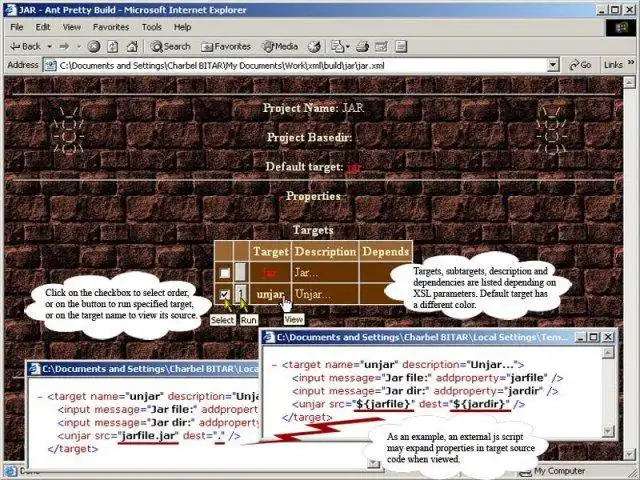
Task: Click the Edit page toolbar icon
Action: click(x=381, y=47)
